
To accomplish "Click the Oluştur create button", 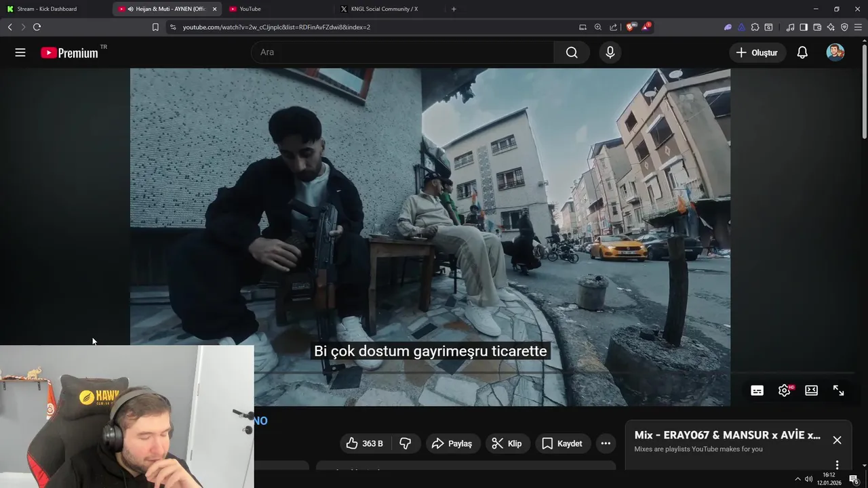I will tap(757, 52).
